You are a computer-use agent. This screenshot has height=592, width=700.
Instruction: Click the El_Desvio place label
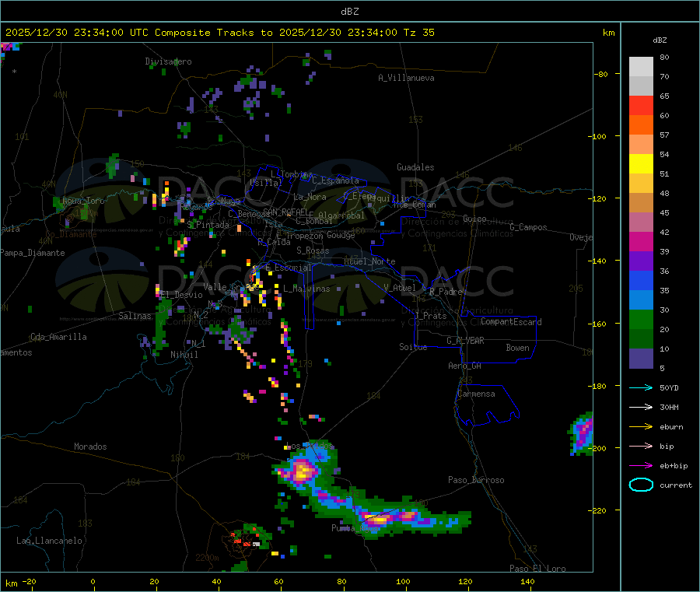pos(182,295)
